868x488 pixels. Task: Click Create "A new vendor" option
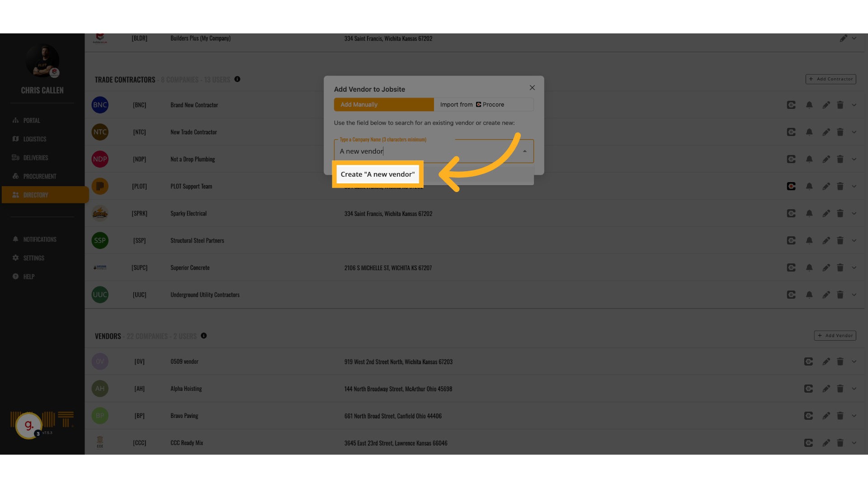[x=377, y=174]
